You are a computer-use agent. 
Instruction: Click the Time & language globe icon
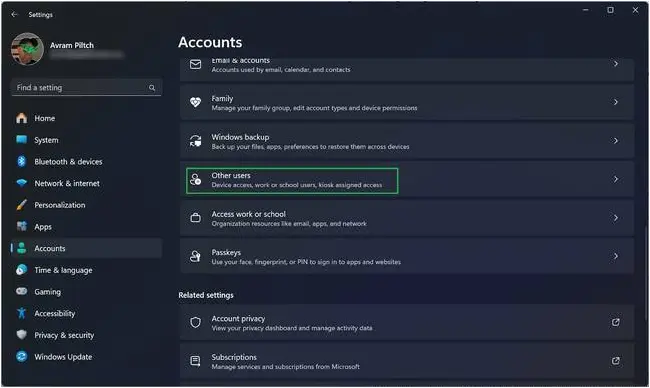tap(22, 270)
